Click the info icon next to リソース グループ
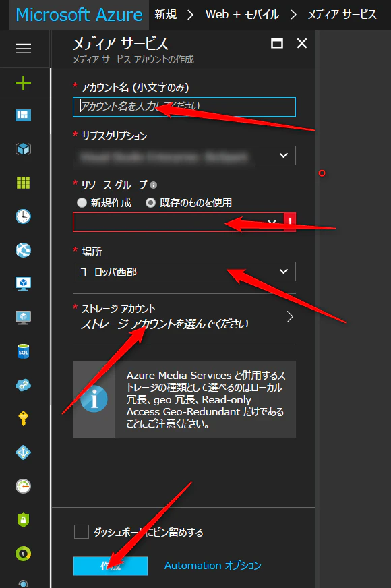 point(153,185)
